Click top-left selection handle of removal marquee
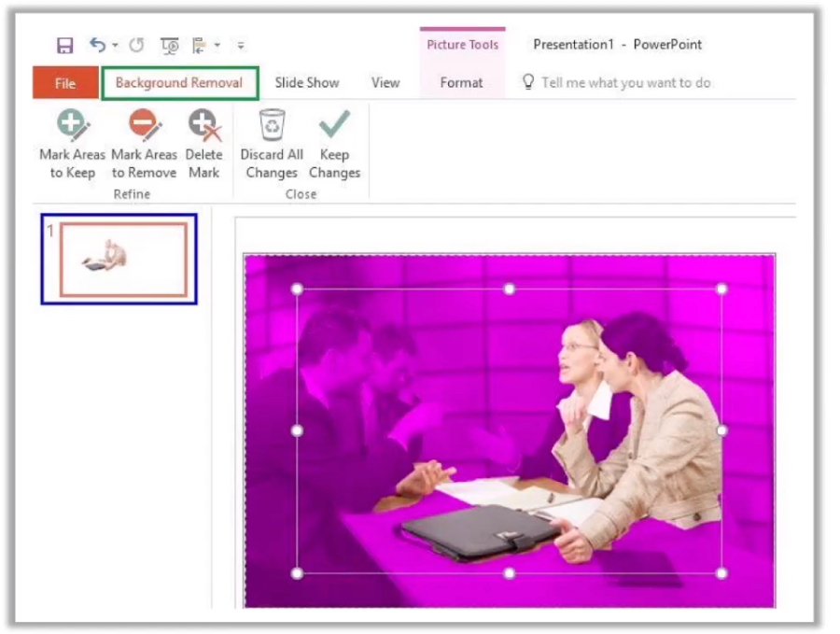Screen dimensions: 840x634 pos(297,289)
